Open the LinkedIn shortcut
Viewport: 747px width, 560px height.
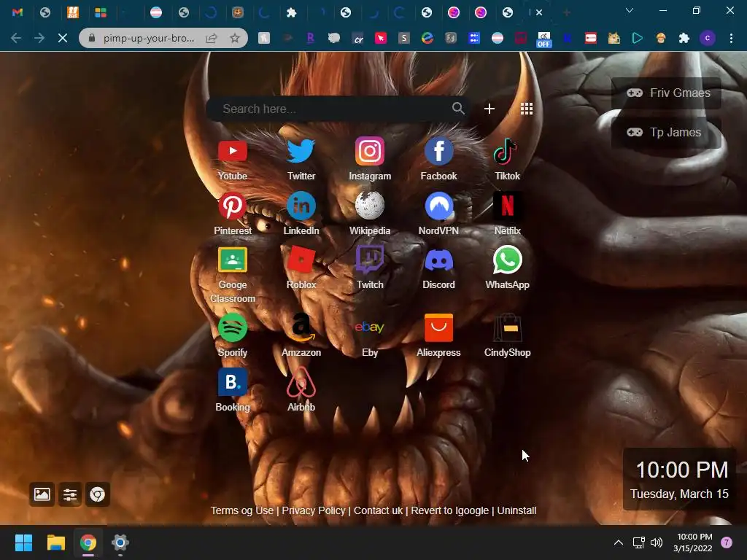tap(301, 214)
